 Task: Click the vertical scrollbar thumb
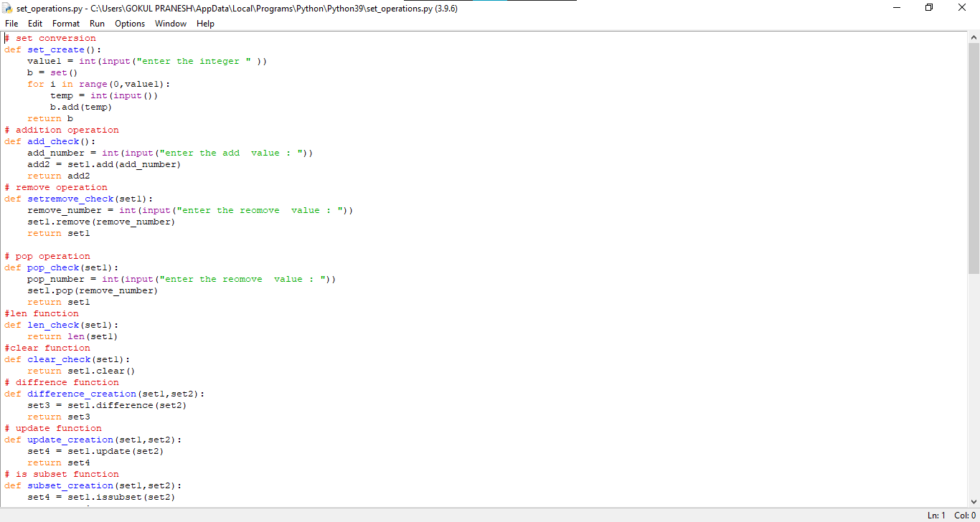(x=974, y=158)
